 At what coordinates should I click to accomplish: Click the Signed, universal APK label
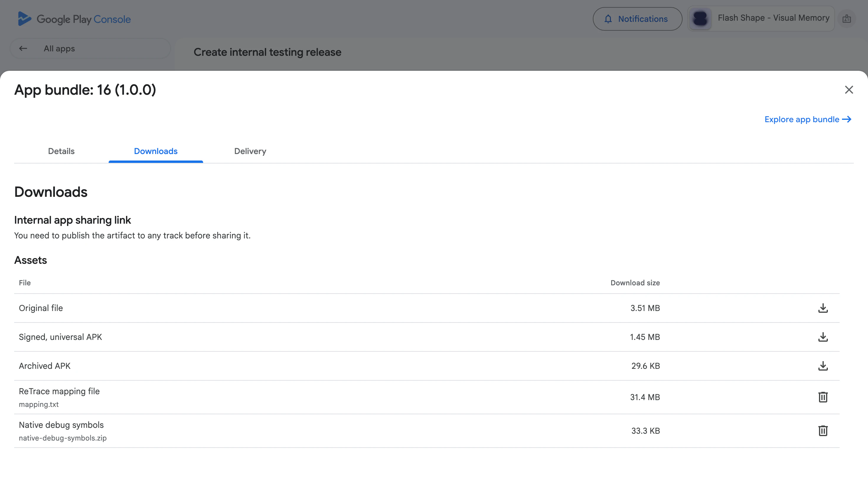pyautogui.click(x=60, y=337)
